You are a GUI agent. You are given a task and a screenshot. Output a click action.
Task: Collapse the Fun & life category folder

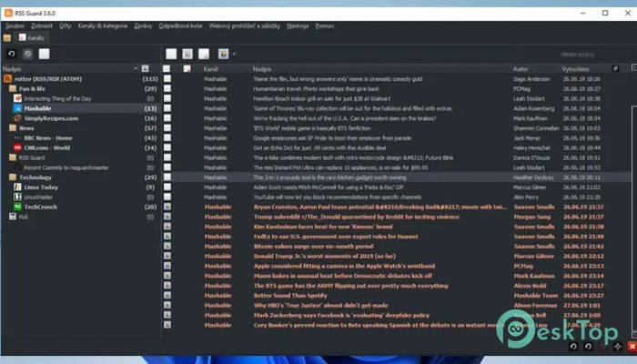(13, 88)
